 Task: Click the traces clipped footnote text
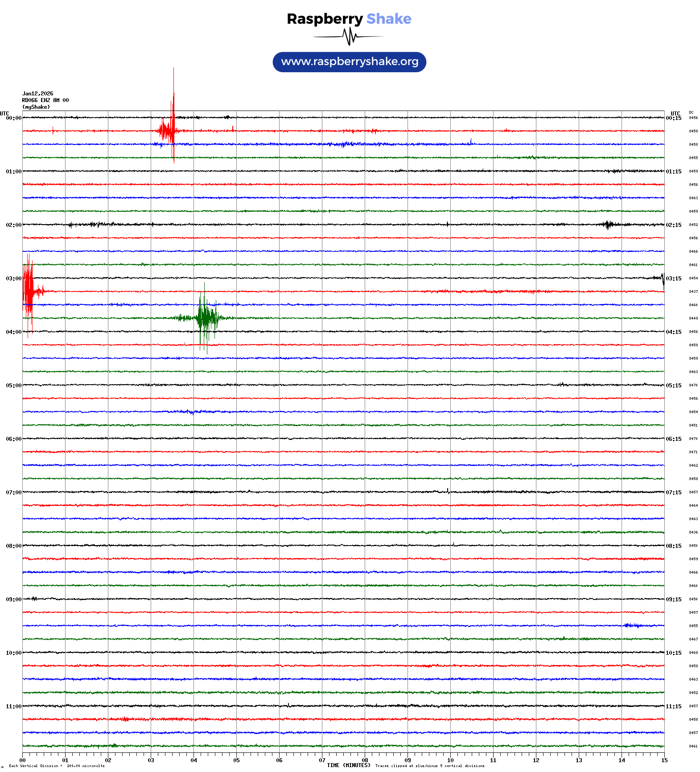[x=430, y=766]
